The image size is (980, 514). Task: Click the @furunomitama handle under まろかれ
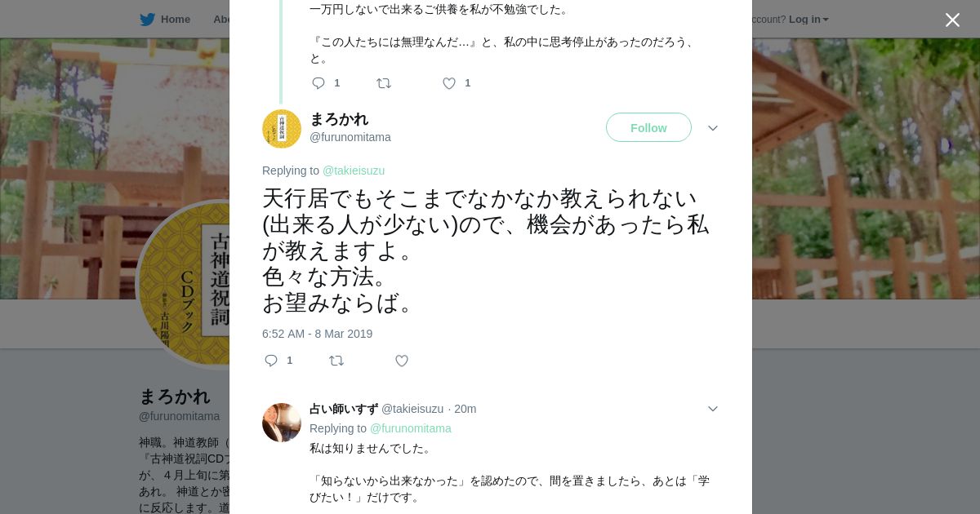[x=350, y=137]
